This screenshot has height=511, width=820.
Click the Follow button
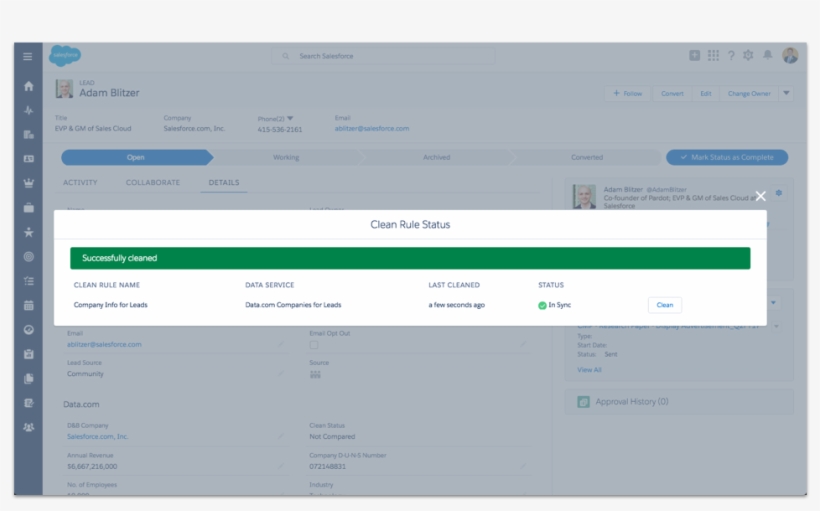click(628, 94)
